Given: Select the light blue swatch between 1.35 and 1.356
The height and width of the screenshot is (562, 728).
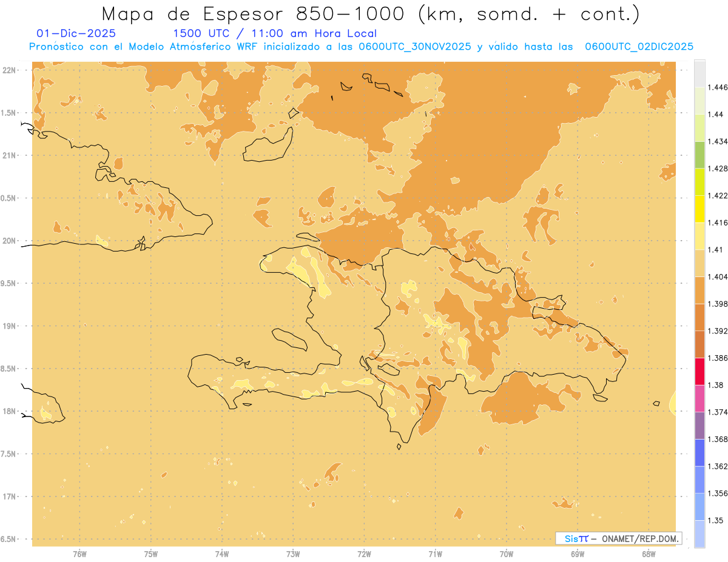Looking at the screenshot, I should point(699,507).
